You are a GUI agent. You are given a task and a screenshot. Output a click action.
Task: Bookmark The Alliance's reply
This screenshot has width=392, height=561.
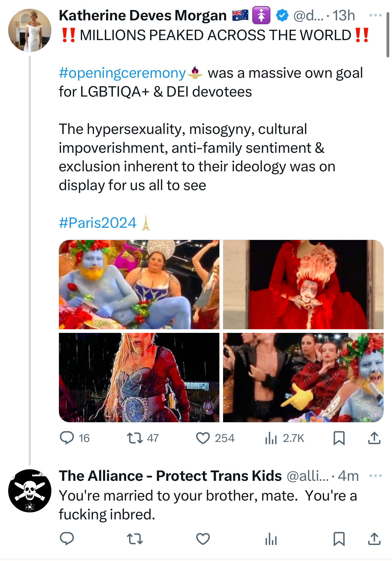(339, 539)
